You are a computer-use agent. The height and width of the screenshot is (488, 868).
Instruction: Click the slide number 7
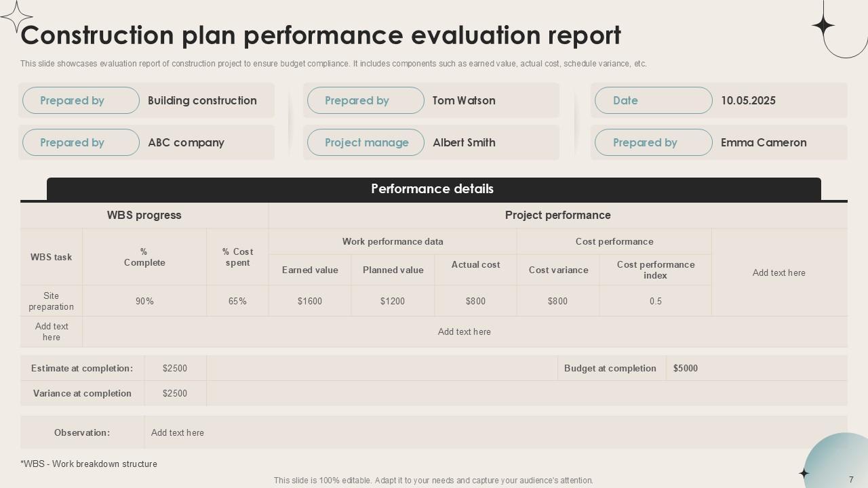point(851,479)
